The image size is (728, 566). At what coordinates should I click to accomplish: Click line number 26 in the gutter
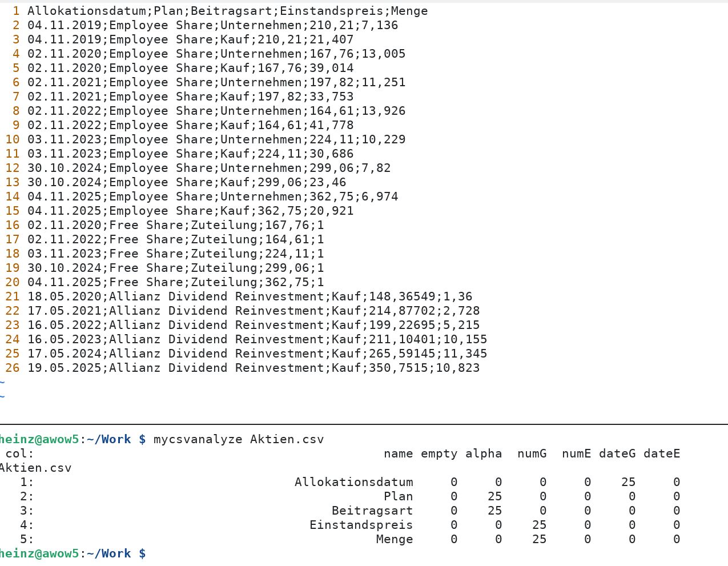pos(13,368)
